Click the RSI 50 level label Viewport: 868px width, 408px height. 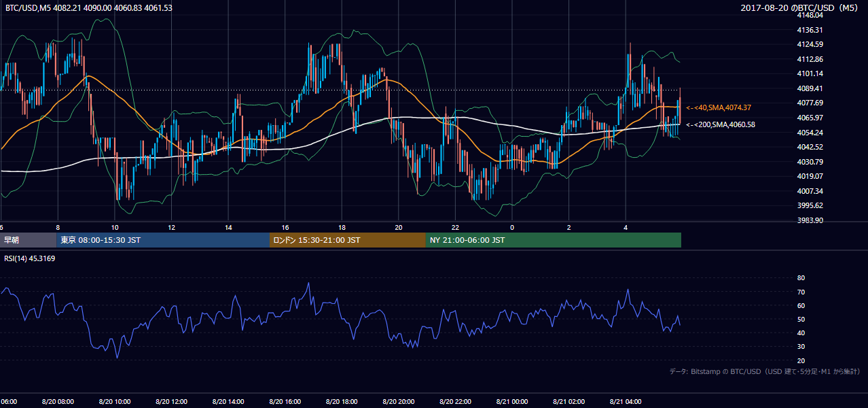(x=801, y=319)
